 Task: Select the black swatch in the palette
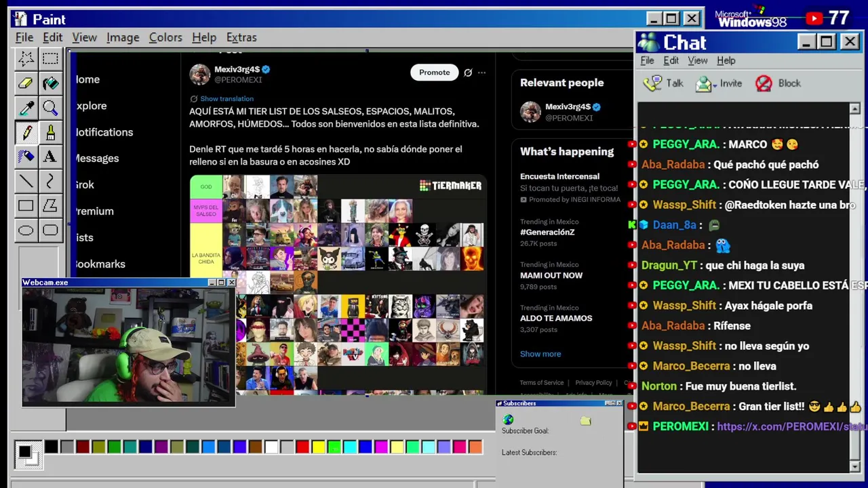click(51, 447)
